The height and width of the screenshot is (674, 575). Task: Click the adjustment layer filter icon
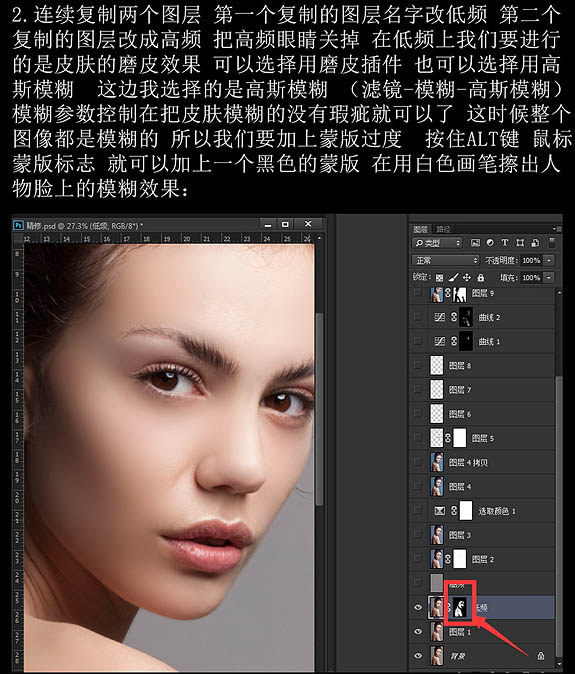point(490,243)
